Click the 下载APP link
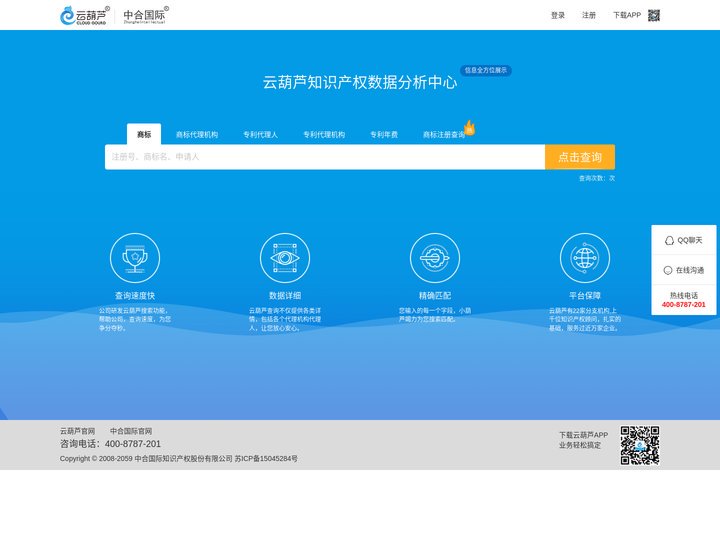Viewport: 720px width, 540px height. click(x=627, y=16)
